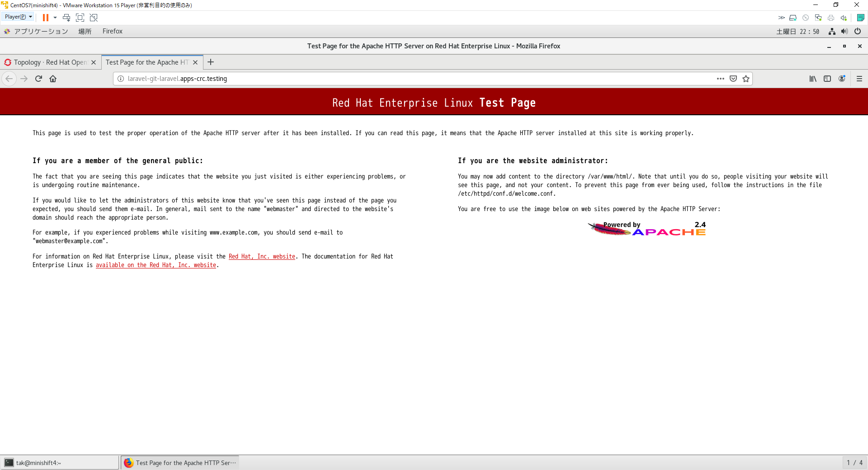
Task: Click the VMware double-arrow devices expand icon
Action: click(x=781, y=18)
